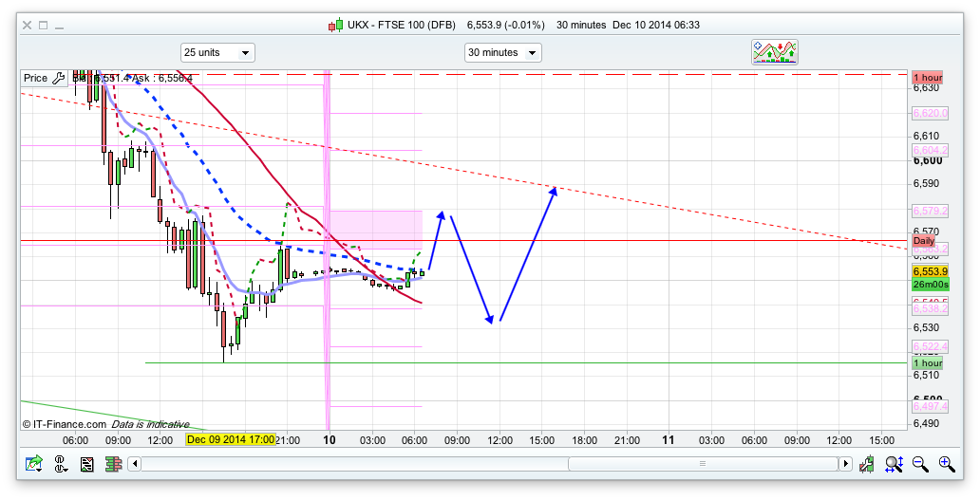Click the Price panel label
This screenshot has width=980, height=500.
pyautogui.click(x=35, y=78)
